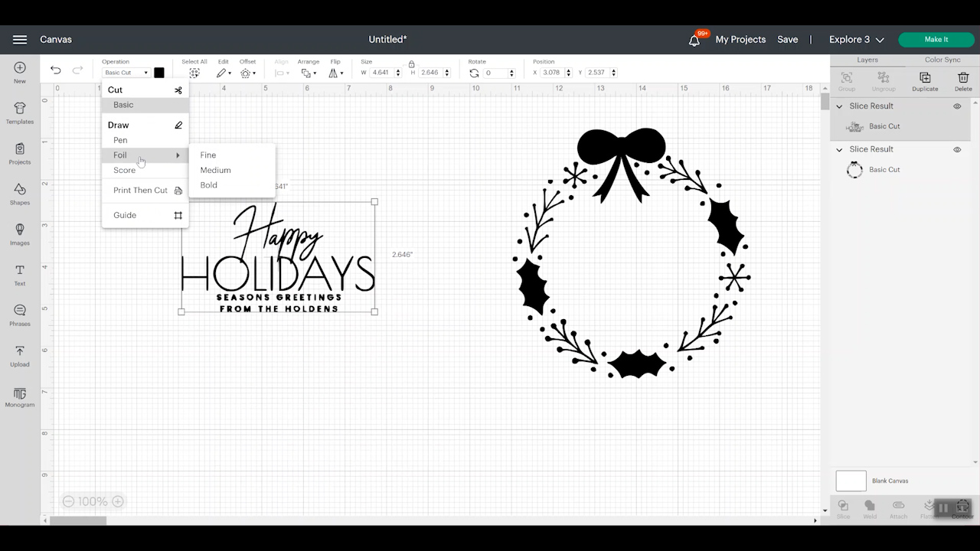Click the Contour tool
Viewport: 980px width, 551px height.
963,508
